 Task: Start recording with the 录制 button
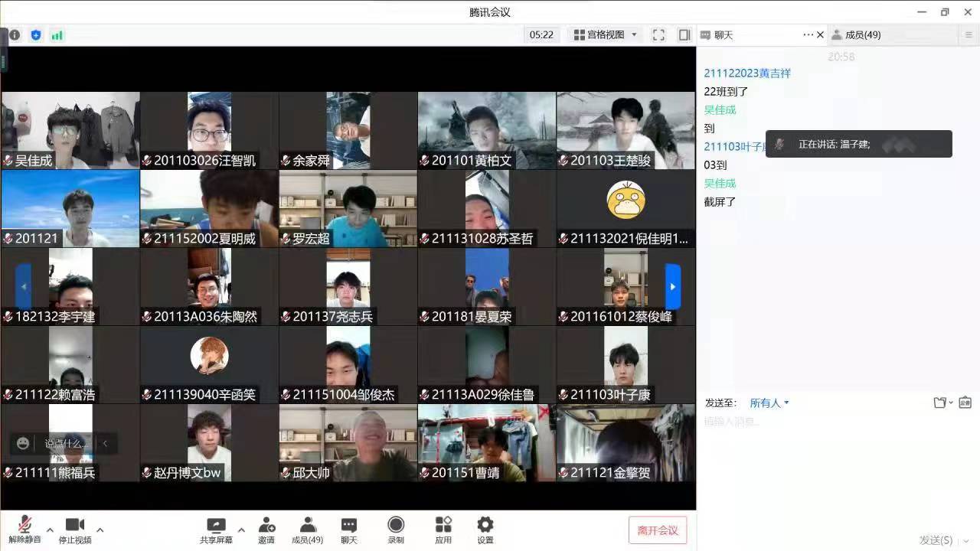[396, 530]
